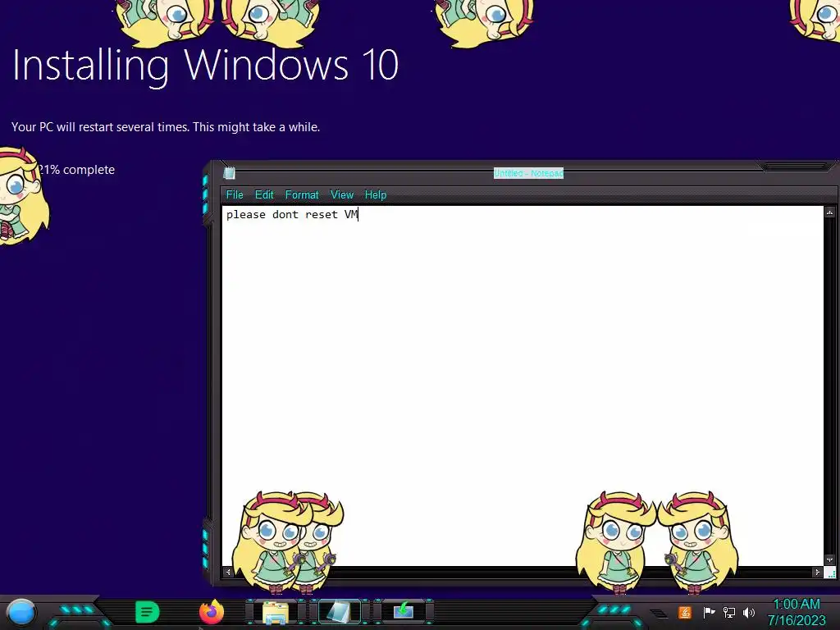Open the File menu in Notepad
The image size is (840, 630).
(235, 195)
